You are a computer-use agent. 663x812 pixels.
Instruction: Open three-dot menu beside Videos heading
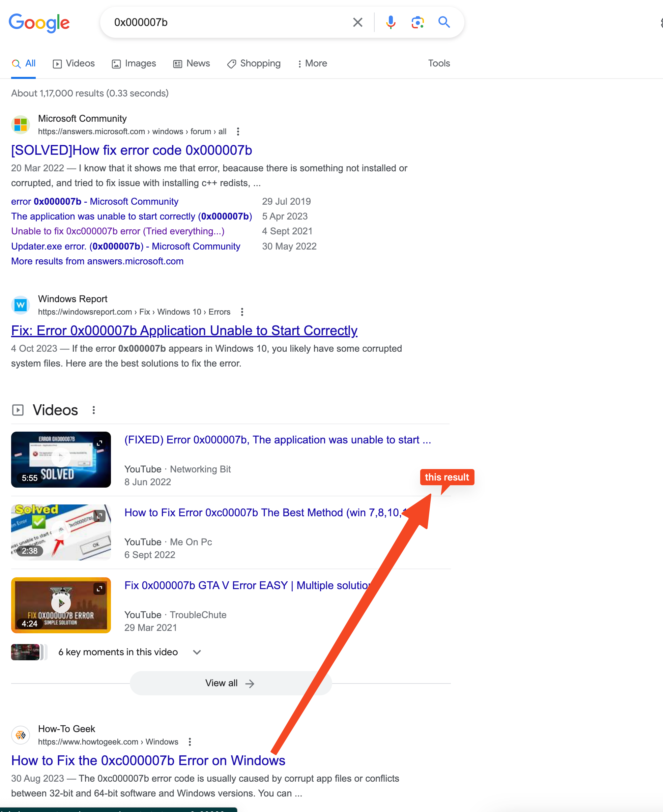pos(93,410)
